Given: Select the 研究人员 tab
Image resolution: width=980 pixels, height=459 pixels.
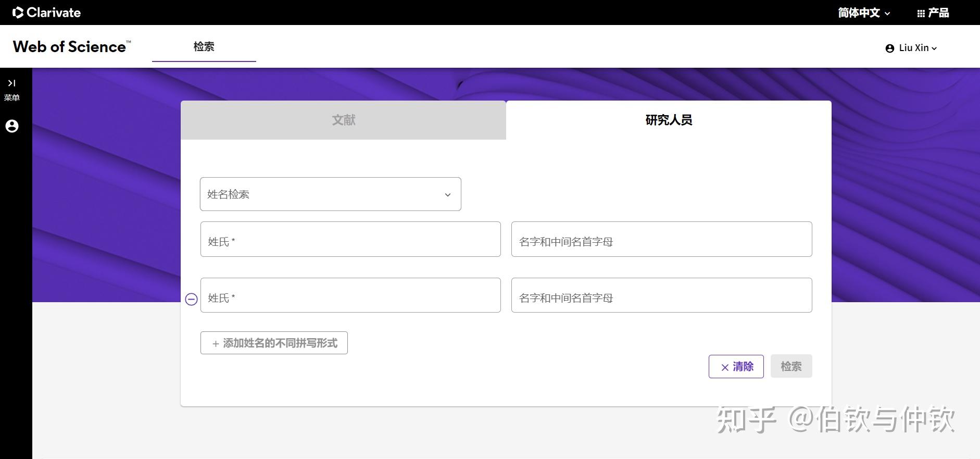Looking at the screenshot, I should [669, 120].
